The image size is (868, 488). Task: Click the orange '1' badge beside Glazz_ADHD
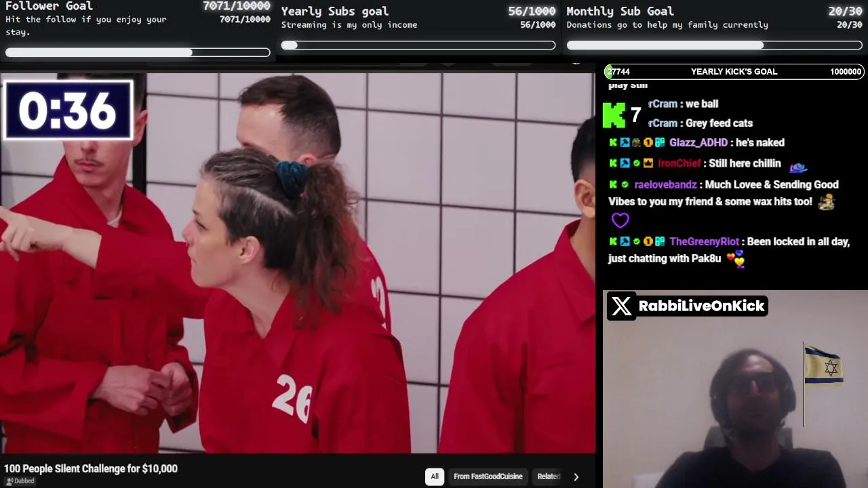648,143
